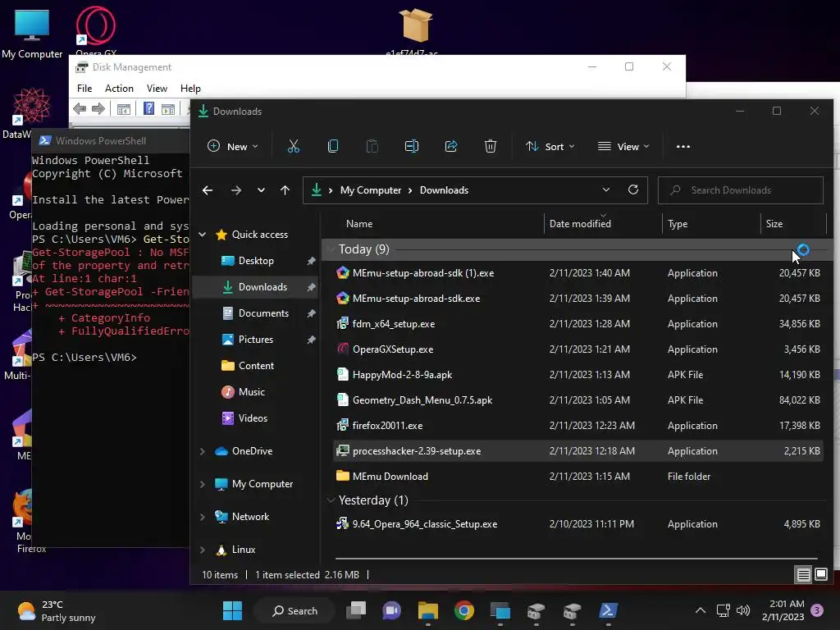Select Videos folder in navigation pane
Screen dimensions: 840x630
point(253,418)
